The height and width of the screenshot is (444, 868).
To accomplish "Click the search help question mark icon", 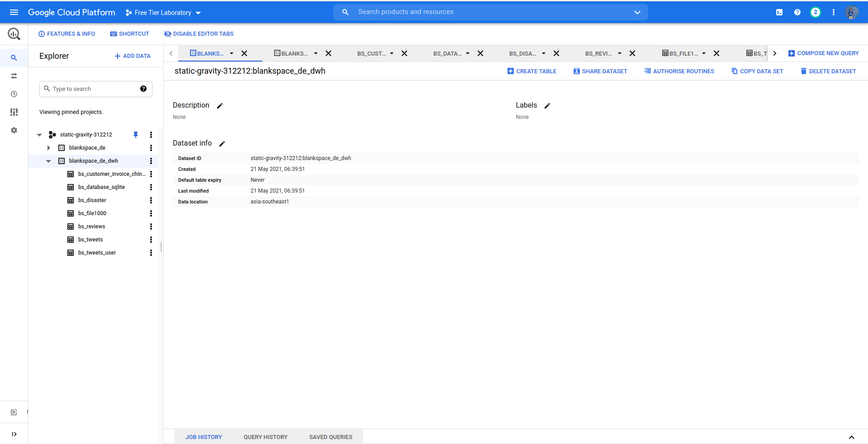I will click(143, 89).
